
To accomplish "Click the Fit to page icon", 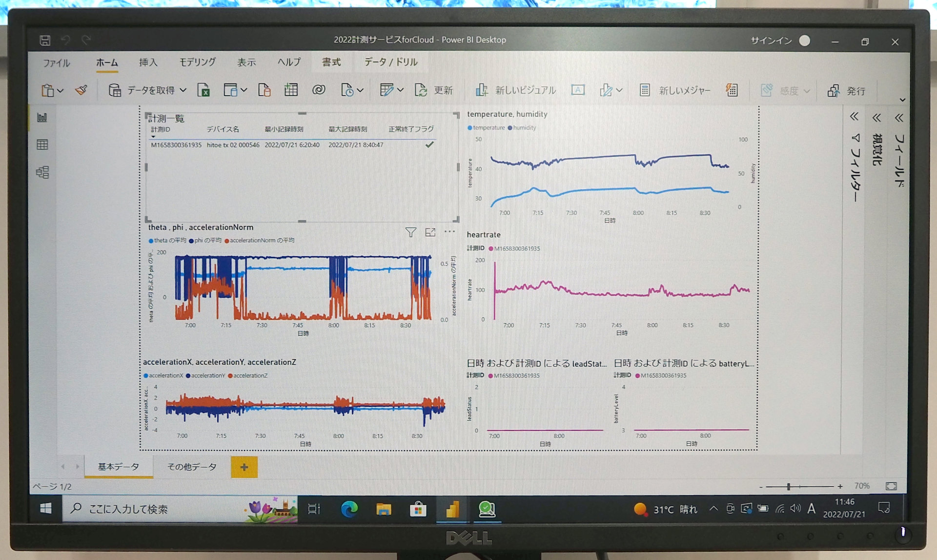I will click(891, 486).
